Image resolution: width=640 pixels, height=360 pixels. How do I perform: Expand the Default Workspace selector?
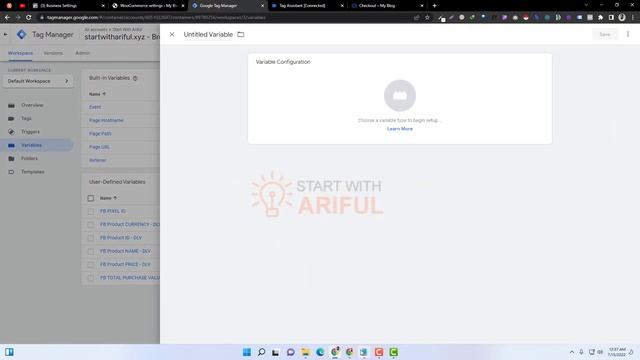(x=38, y=81)
